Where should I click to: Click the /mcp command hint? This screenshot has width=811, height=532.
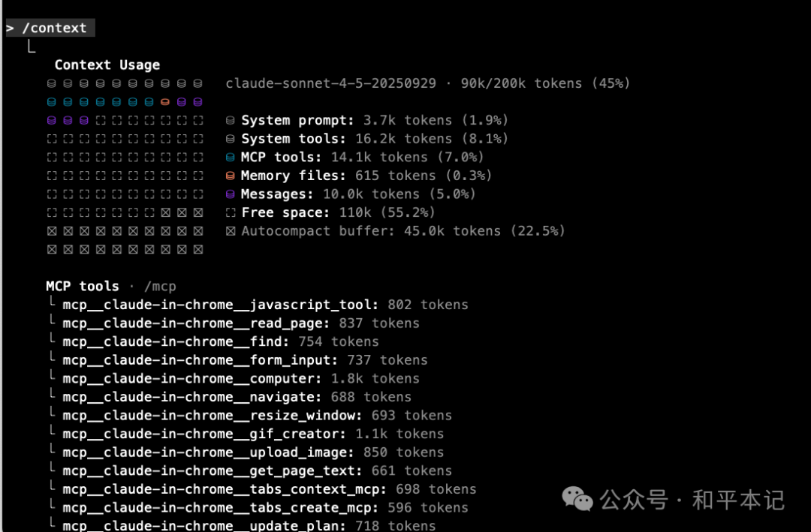(x=161, y=287)
